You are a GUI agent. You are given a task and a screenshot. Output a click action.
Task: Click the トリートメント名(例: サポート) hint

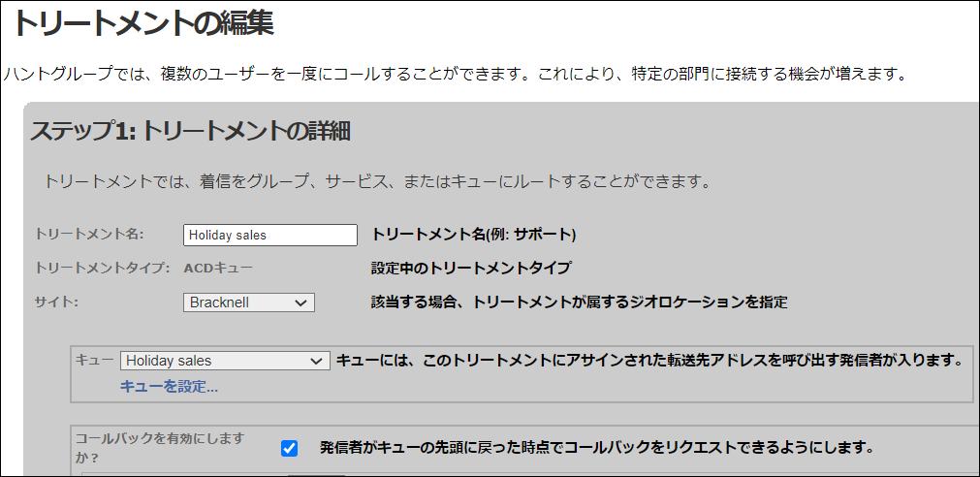[x=474, y=235]
